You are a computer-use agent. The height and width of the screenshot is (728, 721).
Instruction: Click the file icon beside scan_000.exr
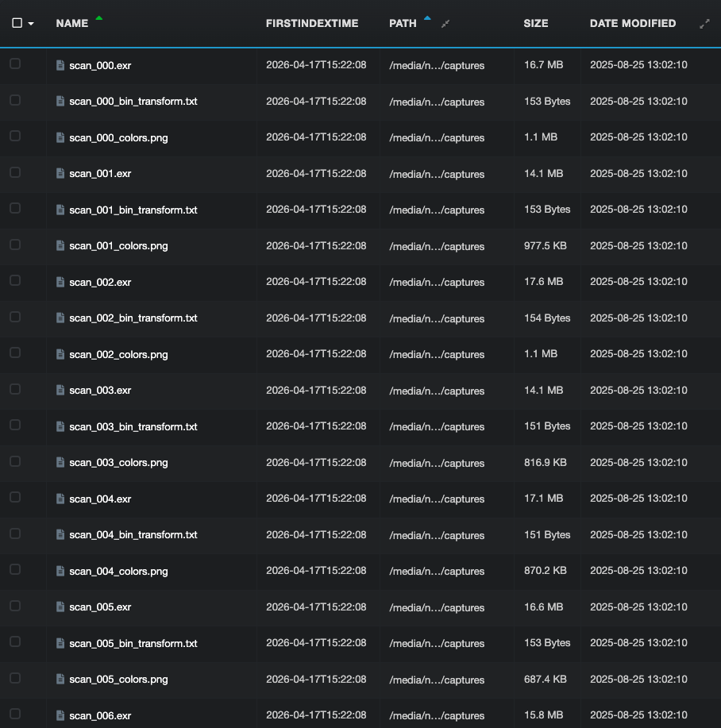[x=60, y=65]
